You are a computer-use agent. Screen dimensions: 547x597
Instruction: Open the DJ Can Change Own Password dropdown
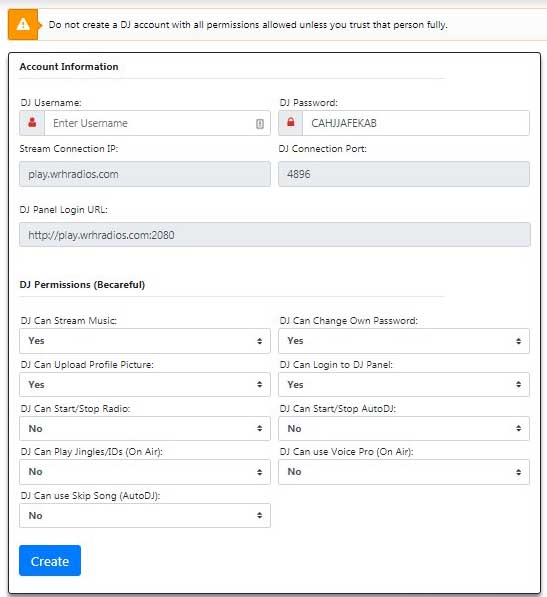(404, 341)
